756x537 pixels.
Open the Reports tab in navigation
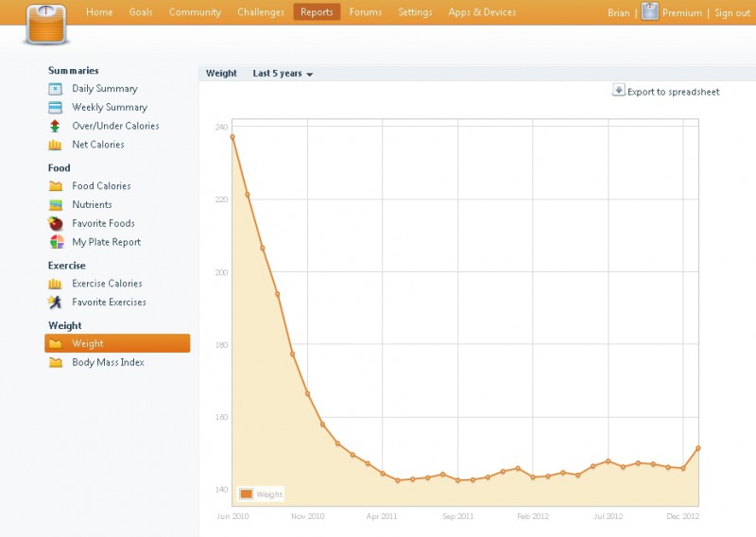[317, 12]
